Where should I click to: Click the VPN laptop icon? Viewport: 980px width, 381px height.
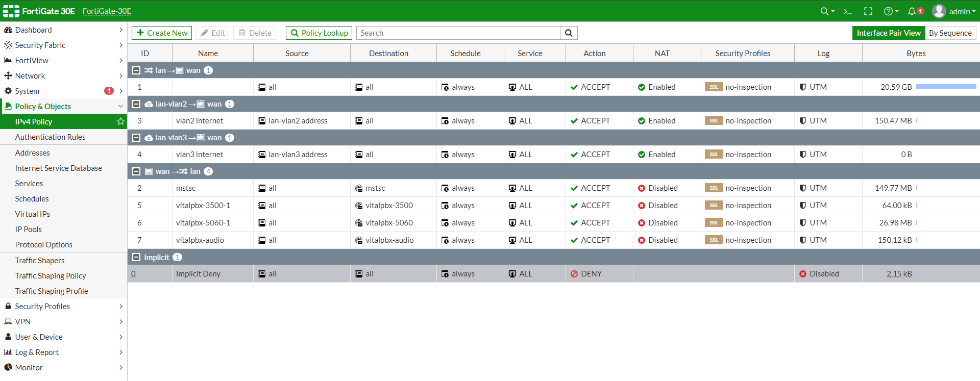8,322
